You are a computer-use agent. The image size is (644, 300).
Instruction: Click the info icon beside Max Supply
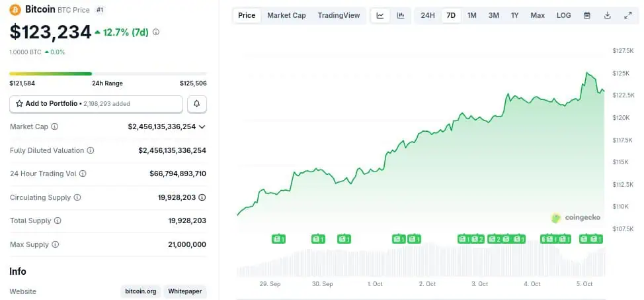pyautogui.click(x=55, y=244)
